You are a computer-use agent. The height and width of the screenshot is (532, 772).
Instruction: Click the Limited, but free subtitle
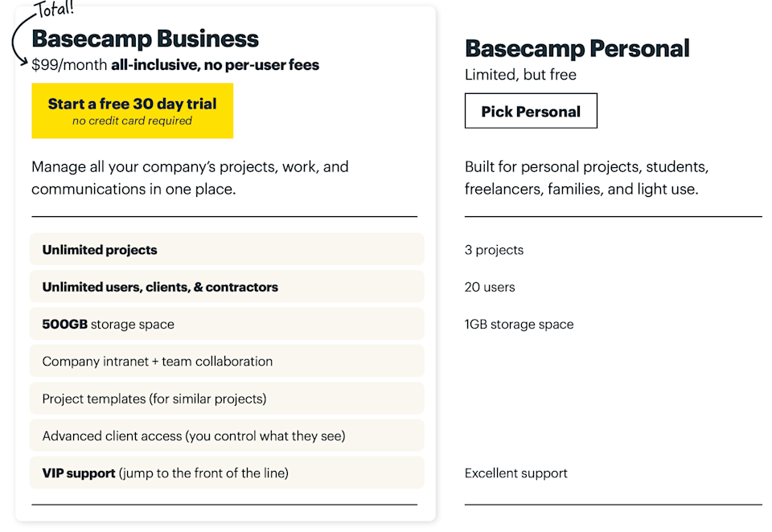tap(520, 75)
